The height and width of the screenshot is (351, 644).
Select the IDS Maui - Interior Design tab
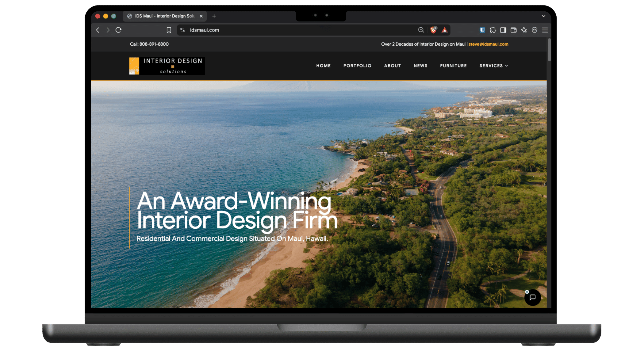(x=165, y=16)
